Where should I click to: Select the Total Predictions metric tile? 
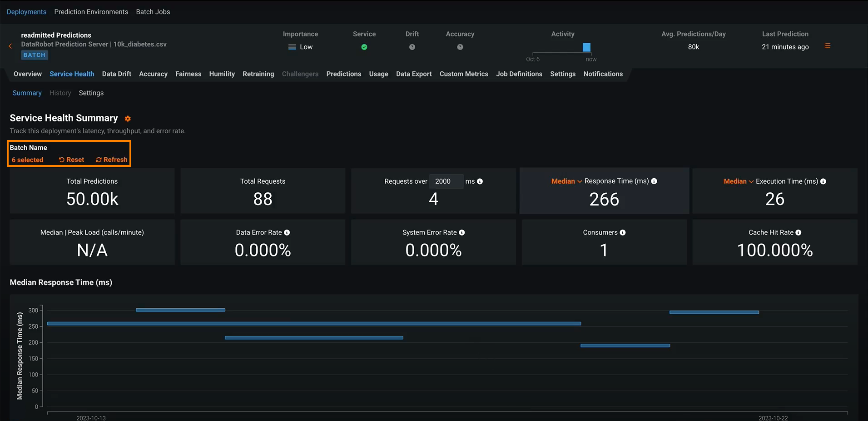[92, 191]
